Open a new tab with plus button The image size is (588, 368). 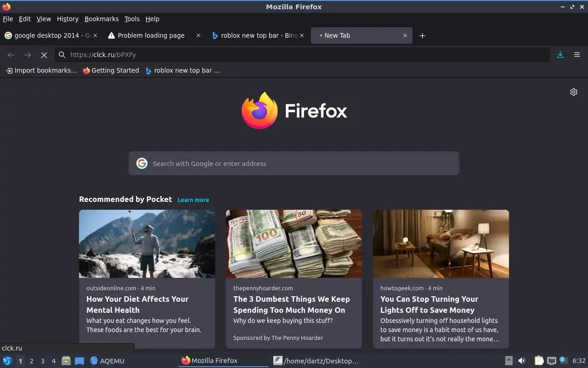pyautogui.click(x=422, y=35)
